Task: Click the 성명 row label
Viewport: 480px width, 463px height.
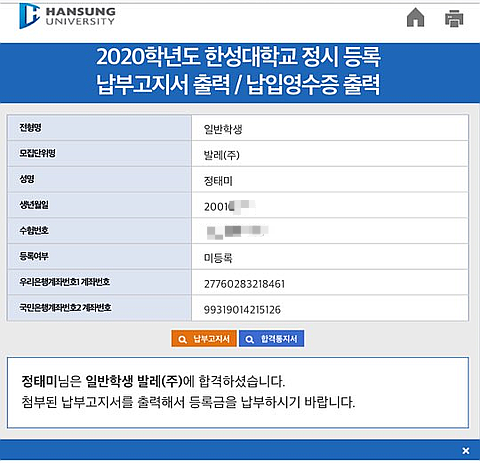Action: click(x=27, y=179)
